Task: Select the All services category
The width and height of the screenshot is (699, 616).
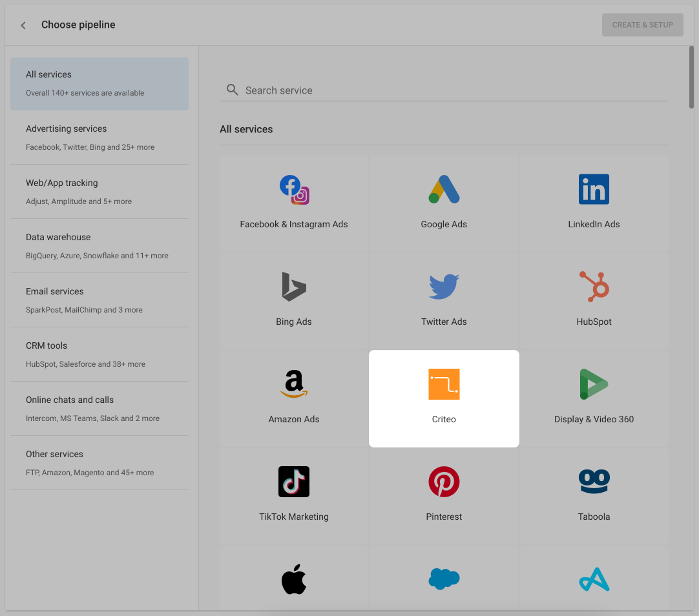Action: click(99, 84)
